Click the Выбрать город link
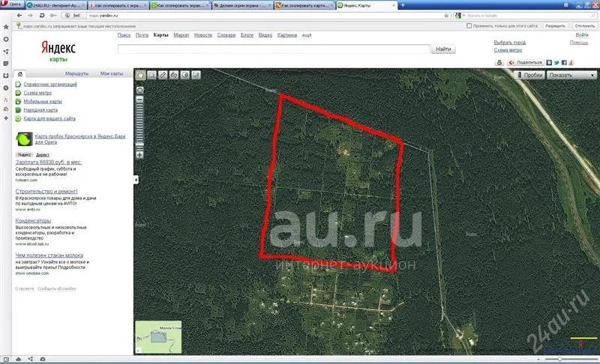Image resolution: width=600 pixels, height=364 pixels. click(x=510, y=43)
